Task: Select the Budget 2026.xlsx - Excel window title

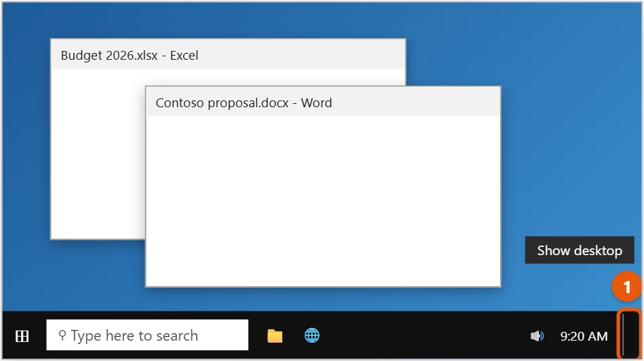Action: tap(130, 56)
